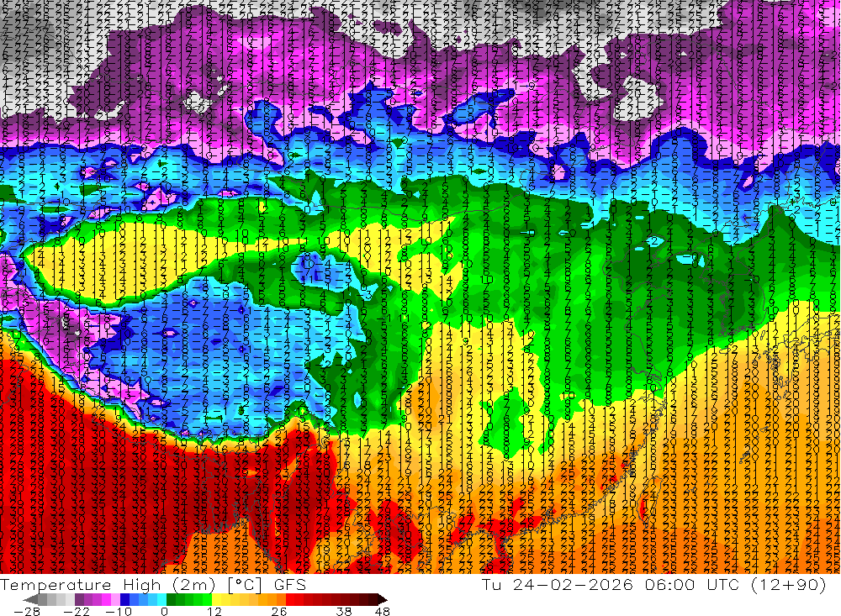Viewport: 841px width, 616px height.
Task: Click the cyan legend swatch
Action: pyautogui.click(x=161, y=599)
